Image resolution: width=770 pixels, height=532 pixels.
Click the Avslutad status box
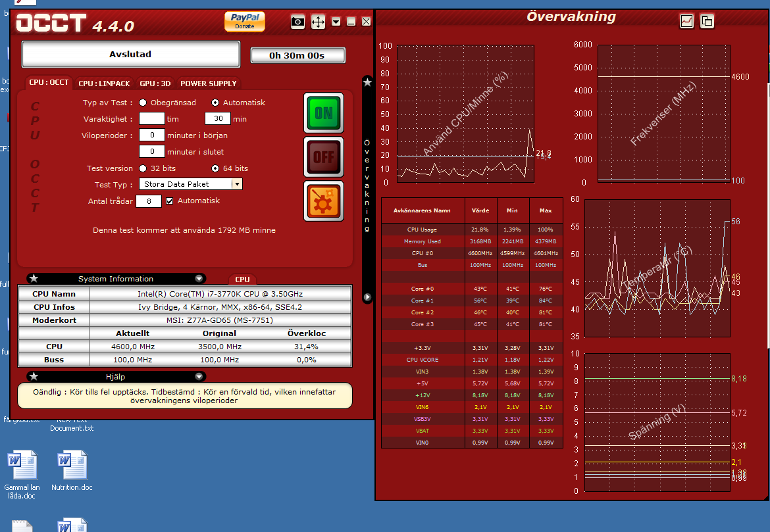point(130,54)
